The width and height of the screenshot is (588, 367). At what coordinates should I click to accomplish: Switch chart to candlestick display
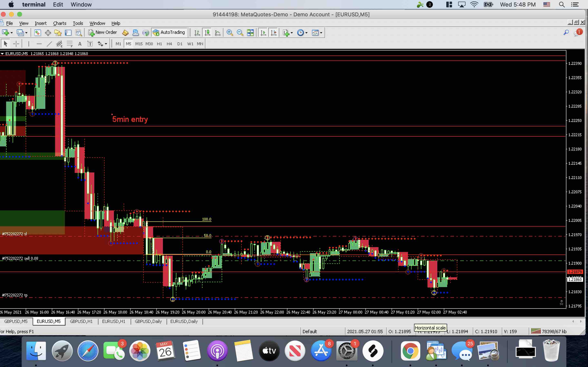[207, 32]
